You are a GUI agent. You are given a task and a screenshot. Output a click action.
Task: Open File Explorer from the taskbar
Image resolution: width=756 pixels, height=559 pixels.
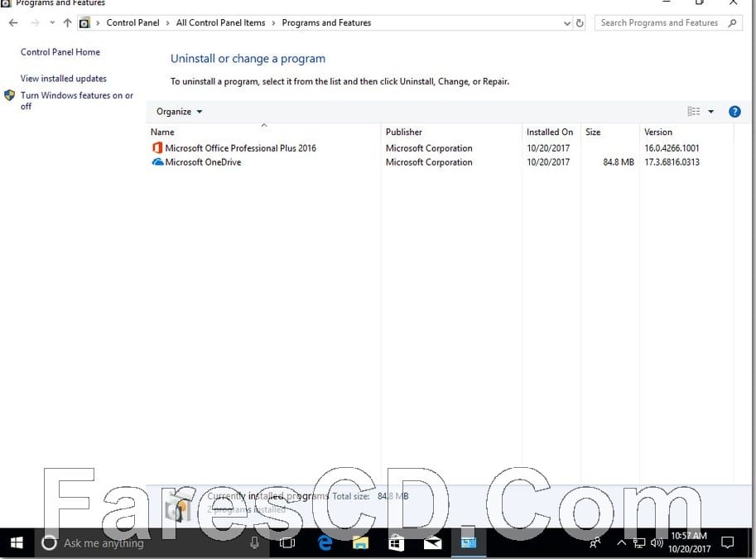(x=360, y=543)
